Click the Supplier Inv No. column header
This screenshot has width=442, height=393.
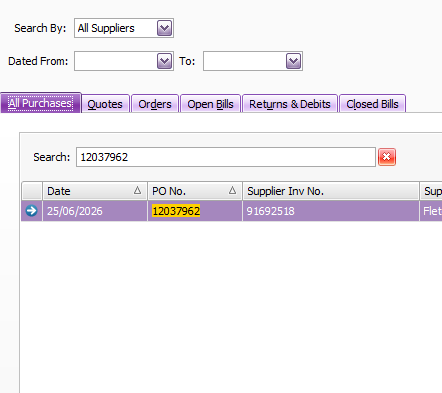pos(331,191)
